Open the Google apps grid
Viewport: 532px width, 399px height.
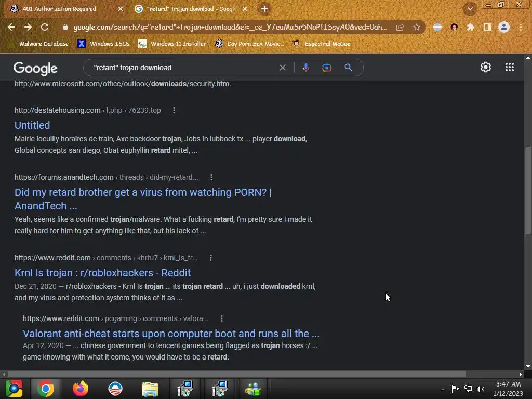tap(510, 67)
